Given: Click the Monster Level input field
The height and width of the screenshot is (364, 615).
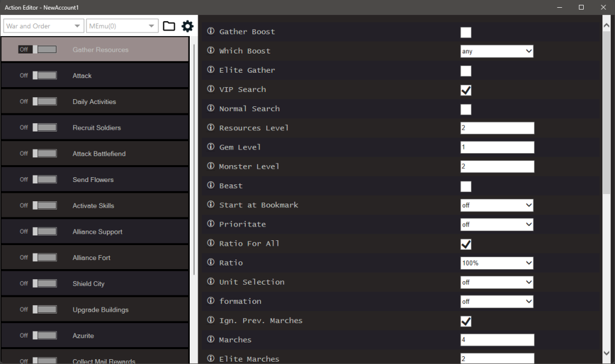Looking at the screenshot, I should pos(497,166).
